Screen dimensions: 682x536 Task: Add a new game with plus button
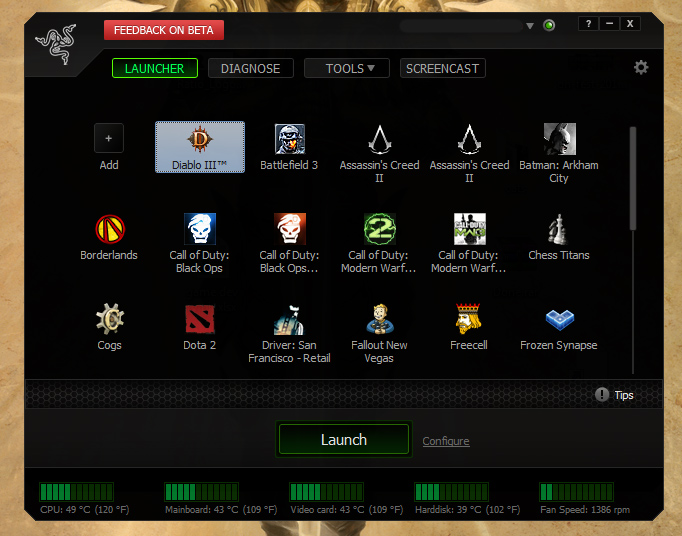tap(109, 138)
